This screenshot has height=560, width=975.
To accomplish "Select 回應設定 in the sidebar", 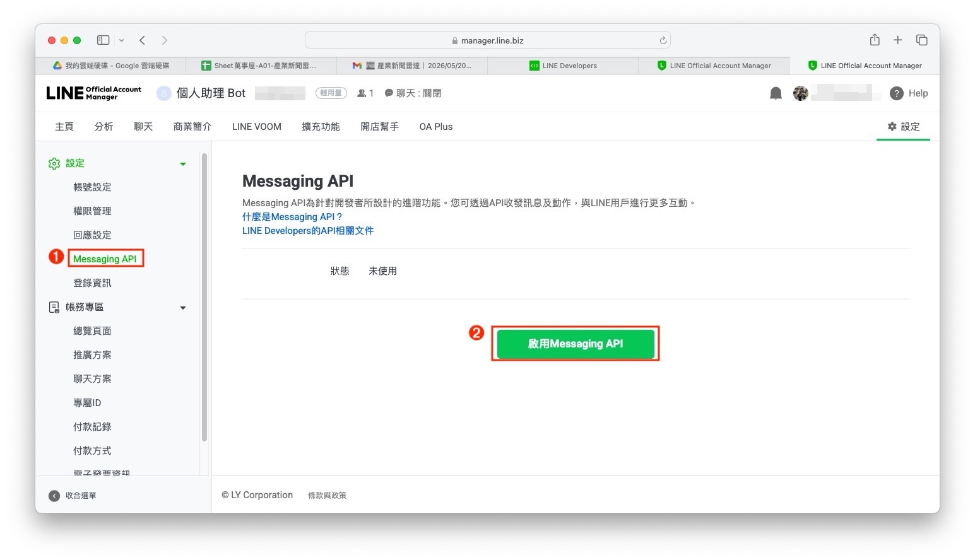I will point(92,235).
